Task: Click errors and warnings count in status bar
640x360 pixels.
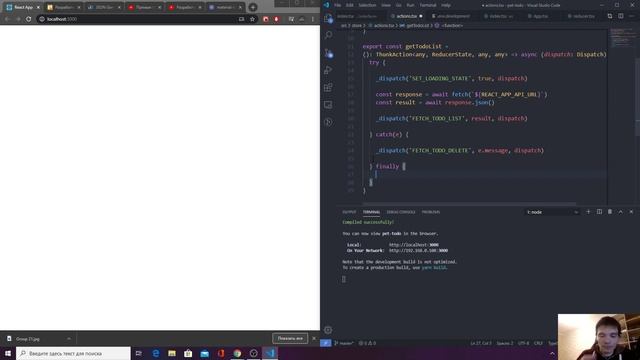Action: (x=367, y=343)
